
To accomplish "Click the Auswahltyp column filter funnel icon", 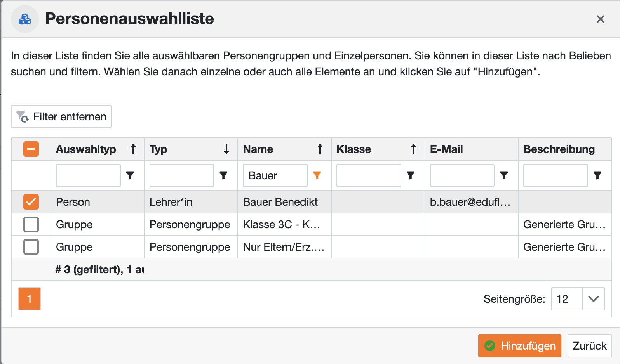I will pyautogui.click(x=130, y=175).
